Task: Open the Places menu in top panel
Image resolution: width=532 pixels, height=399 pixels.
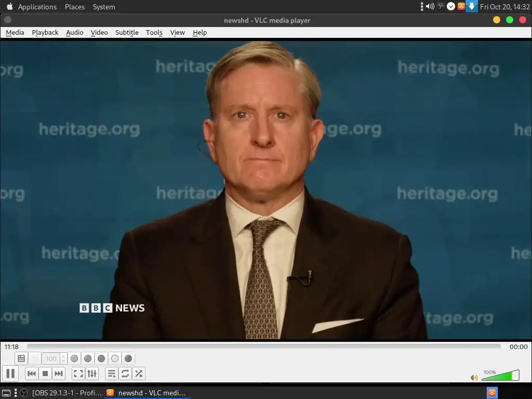Action: coord(75,7)
